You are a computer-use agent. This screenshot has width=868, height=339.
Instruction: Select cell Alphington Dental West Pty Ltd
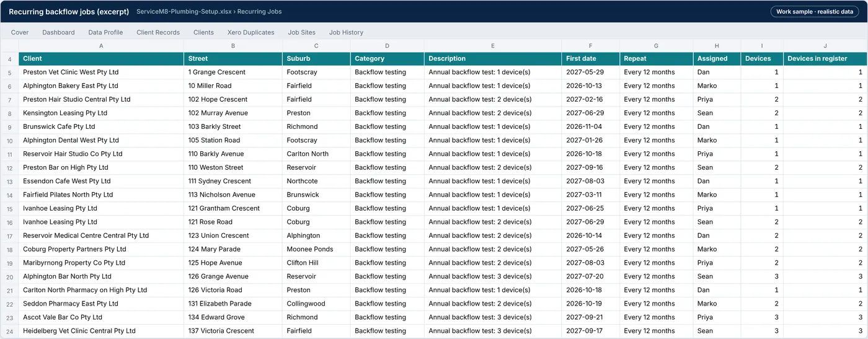[x=101, y=141]
